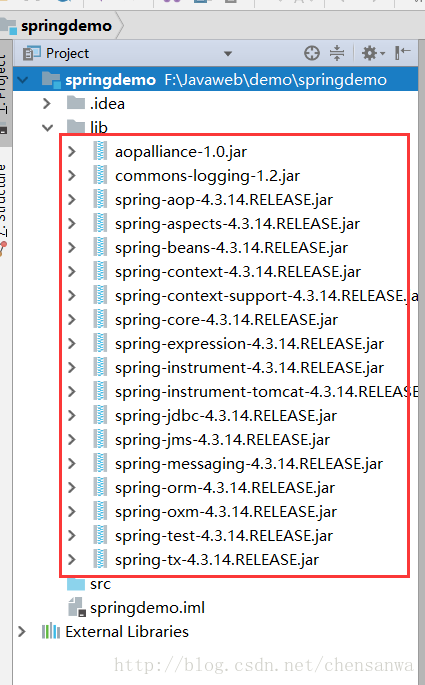Expand spring-core-4.3.14.RELEASE.jar node
425x685 pixels.
(x=72, y=320)
